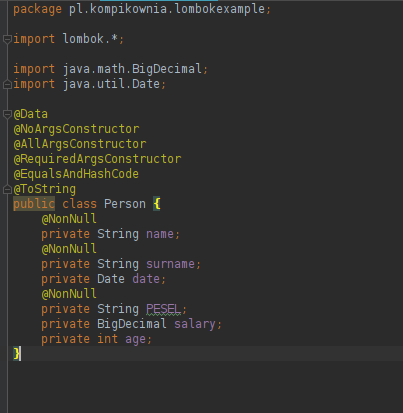Click the @AllArgsConstructor annotation
The width and height of the screenshot is (403, 413).
click(80, 144)
